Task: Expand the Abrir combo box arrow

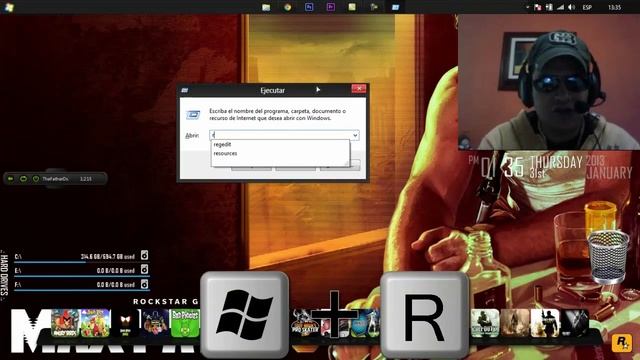Action: click(355, 135)
